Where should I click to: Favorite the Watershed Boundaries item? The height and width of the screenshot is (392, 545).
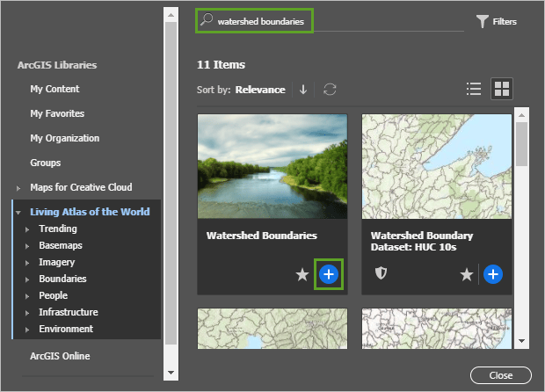point(302,274)
